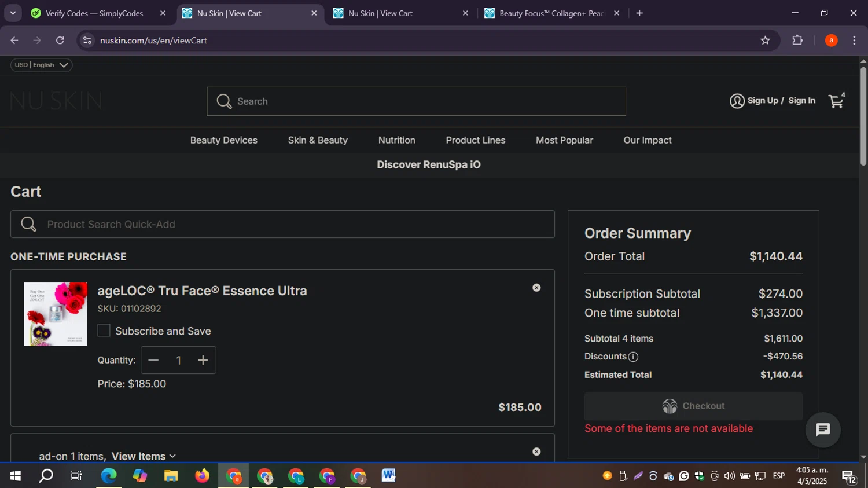
Task: Open the shopping cart icon in header
Action: pyautogui.click(x=836, y=101)
